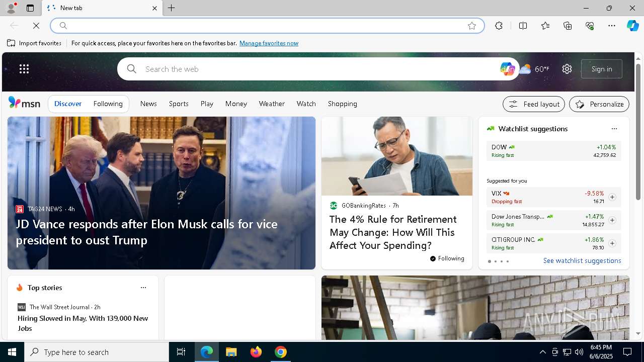
Task: Open the 4% Rule for Retirement article
Action: [x=393, y=232]
